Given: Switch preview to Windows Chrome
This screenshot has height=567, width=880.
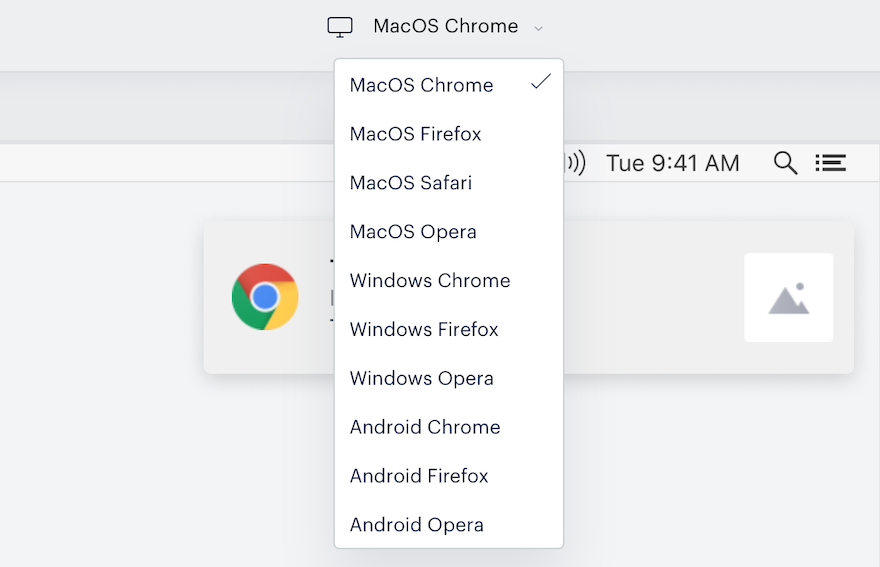Looking at the screenshot, I should 449,280.
